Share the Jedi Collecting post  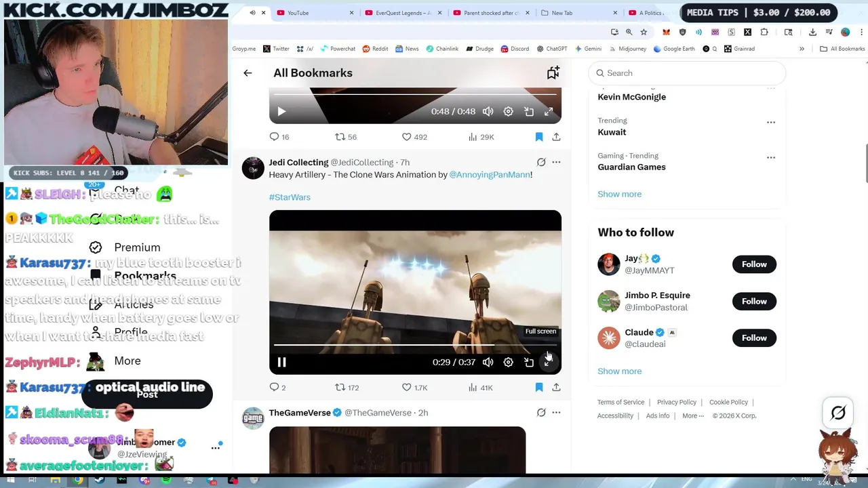(556, 388)
